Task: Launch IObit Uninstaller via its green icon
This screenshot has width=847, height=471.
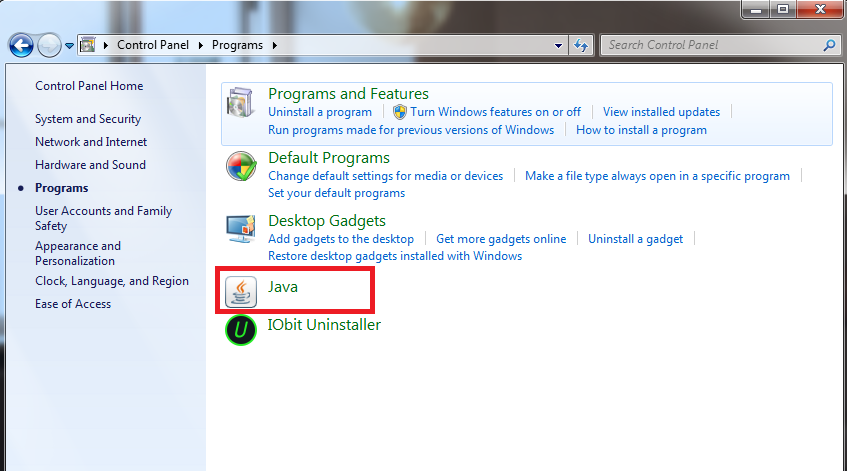Action: (x=240, y=329)
